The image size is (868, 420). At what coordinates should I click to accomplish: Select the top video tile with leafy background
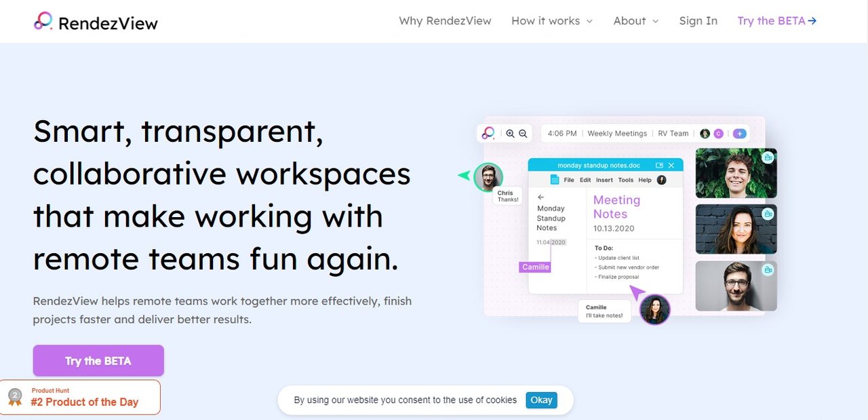pyautogui.click(x=736, y=174)
